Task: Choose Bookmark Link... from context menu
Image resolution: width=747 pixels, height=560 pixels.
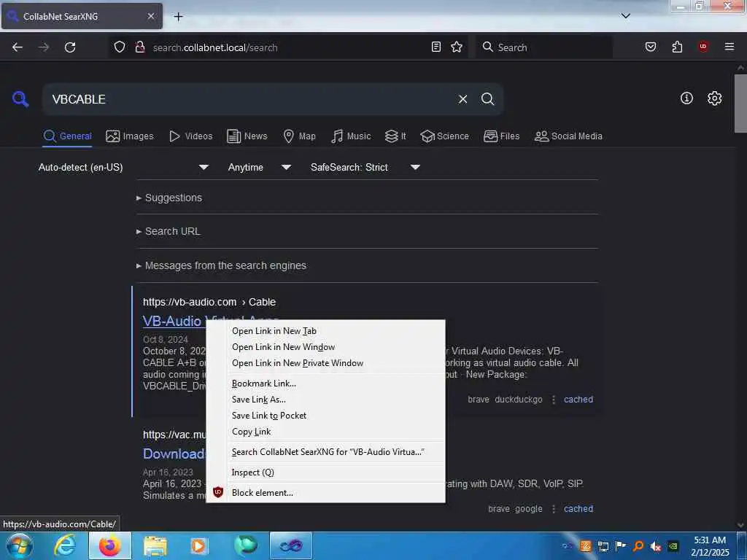Action: (x=326, y=384)
